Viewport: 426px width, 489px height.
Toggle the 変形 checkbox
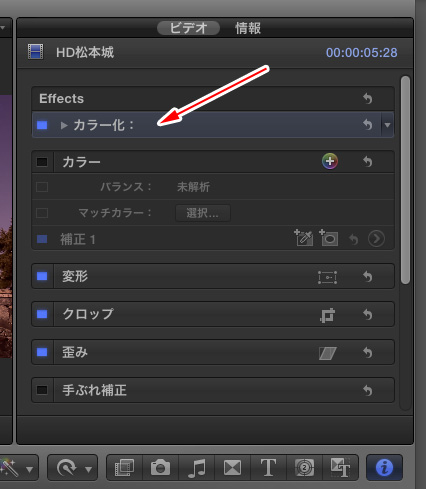tap(42, 276)
